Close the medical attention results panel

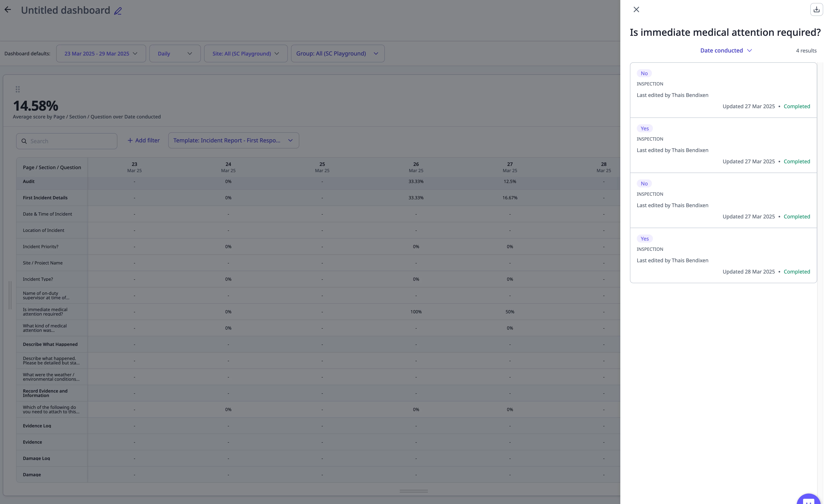tap(636, 10)
